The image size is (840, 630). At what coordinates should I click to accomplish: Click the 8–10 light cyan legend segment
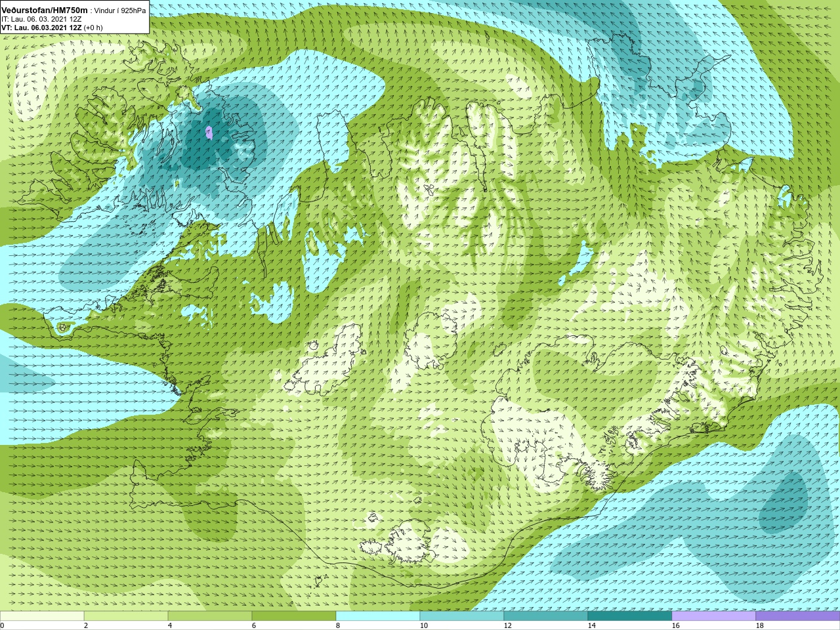[x=378, y=616]
